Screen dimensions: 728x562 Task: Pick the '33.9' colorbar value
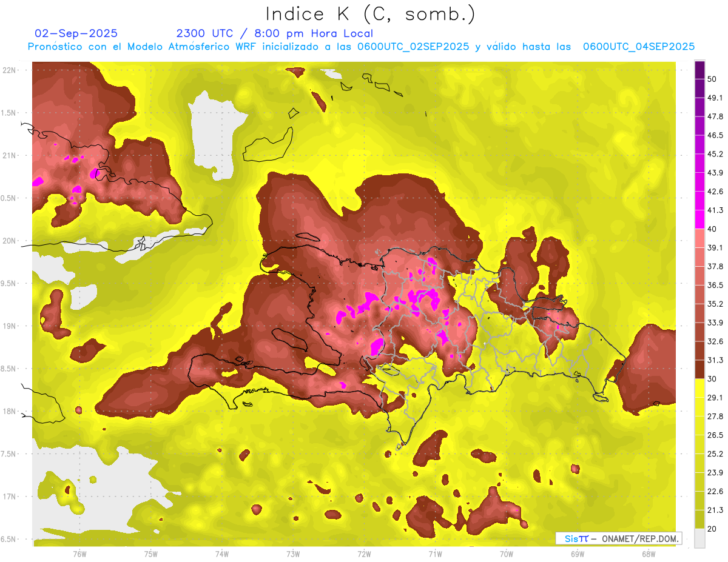click(715, 323)
